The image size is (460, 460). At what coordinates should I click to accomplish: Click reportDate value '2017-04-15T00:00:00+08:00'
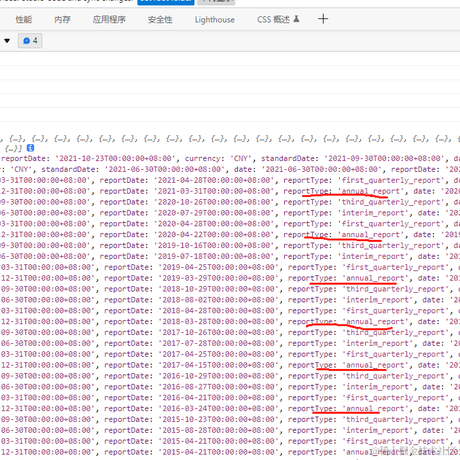219,365
